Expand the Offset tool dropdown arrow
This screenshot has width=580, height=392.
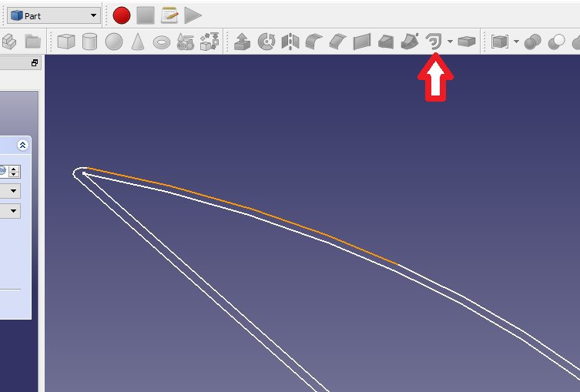point(450,42)
